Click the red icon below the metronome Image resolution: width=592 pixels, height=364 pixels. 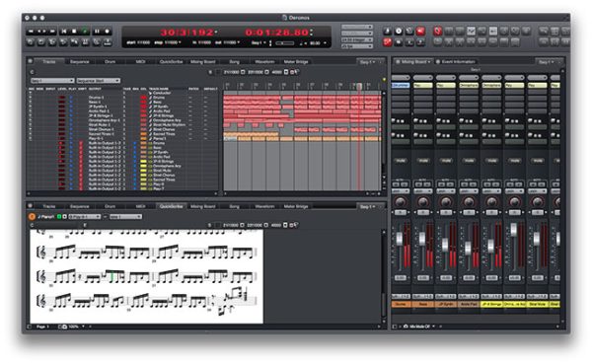[388, 42]
